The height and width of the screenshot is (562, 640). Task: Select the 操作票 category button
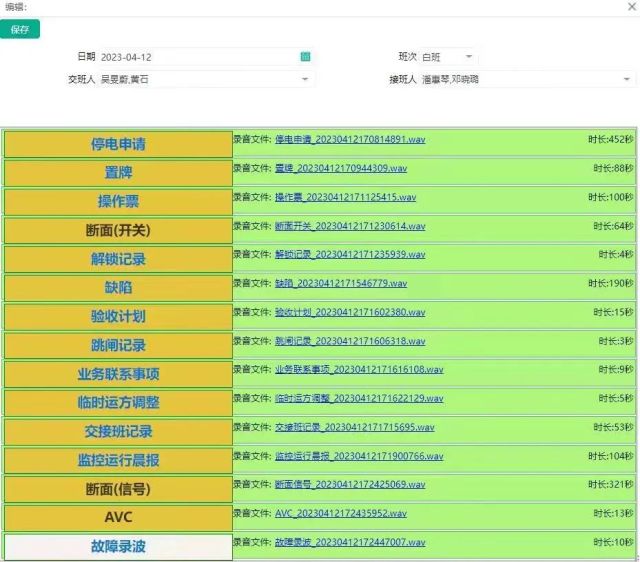point(118,201)
